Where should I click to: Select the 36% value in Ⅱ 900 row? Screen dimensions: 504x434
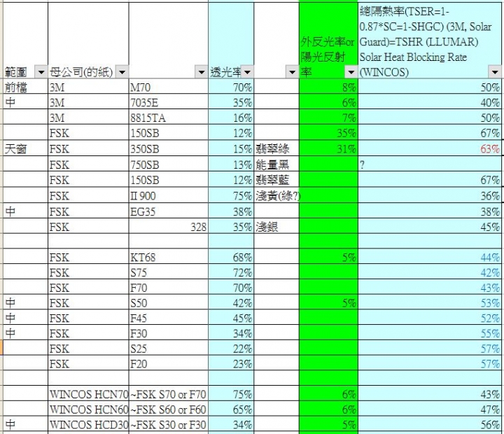(429, 195)
